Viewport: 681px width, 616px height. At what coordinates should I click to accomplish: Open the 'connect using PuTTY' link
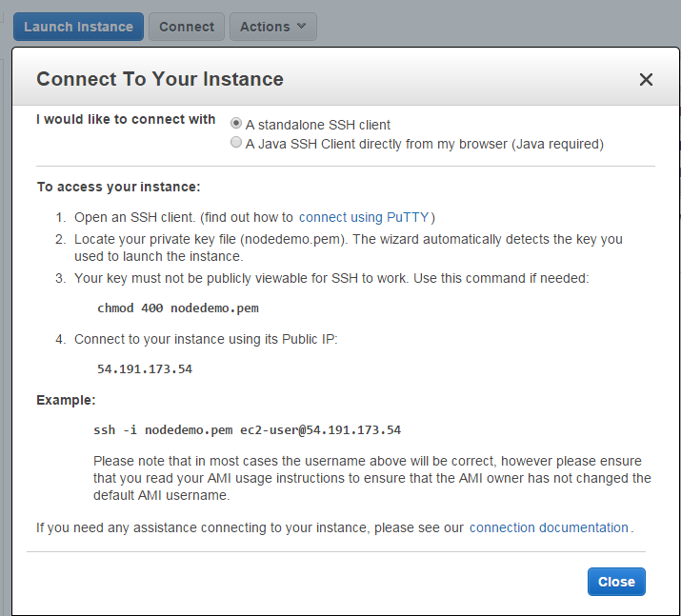(364, 217)
